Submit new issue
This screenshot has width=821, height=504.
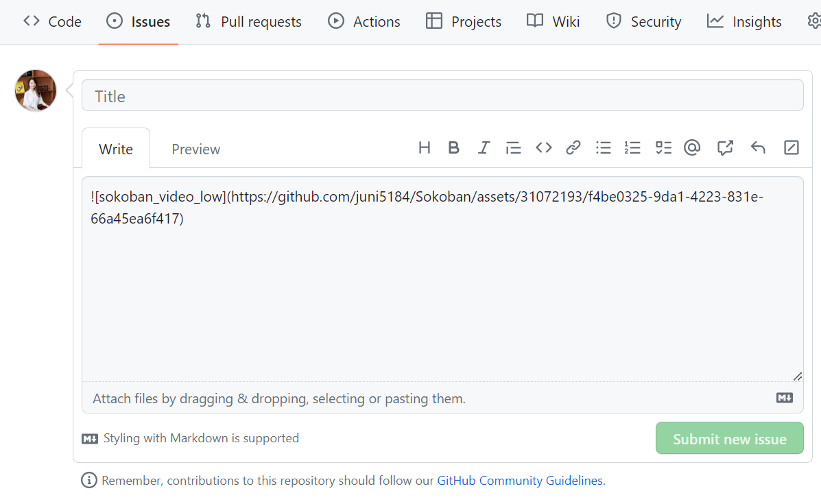[x=729, y=438]
